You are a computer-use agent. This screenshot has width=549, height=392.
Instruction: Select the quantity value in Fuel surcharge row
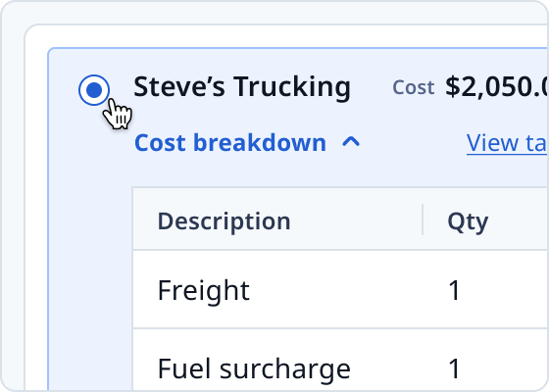[x=454, y=368]
